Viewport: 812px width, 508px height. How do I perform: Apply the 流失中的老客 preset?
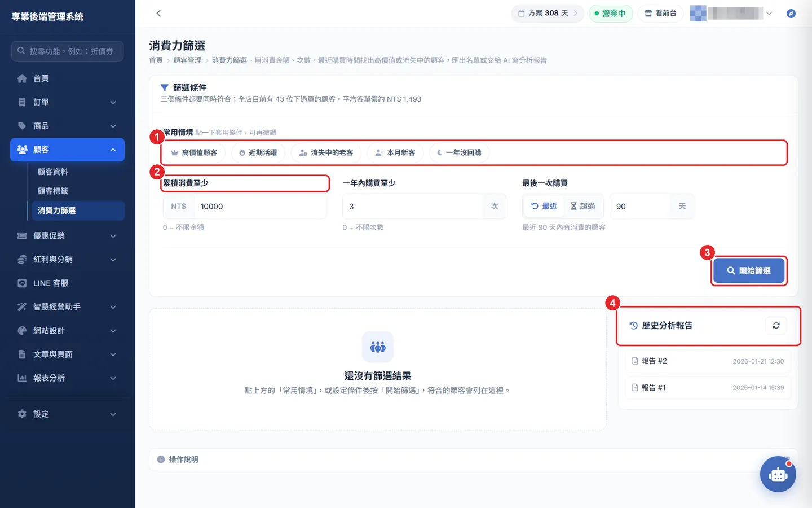tap(326, 152)
